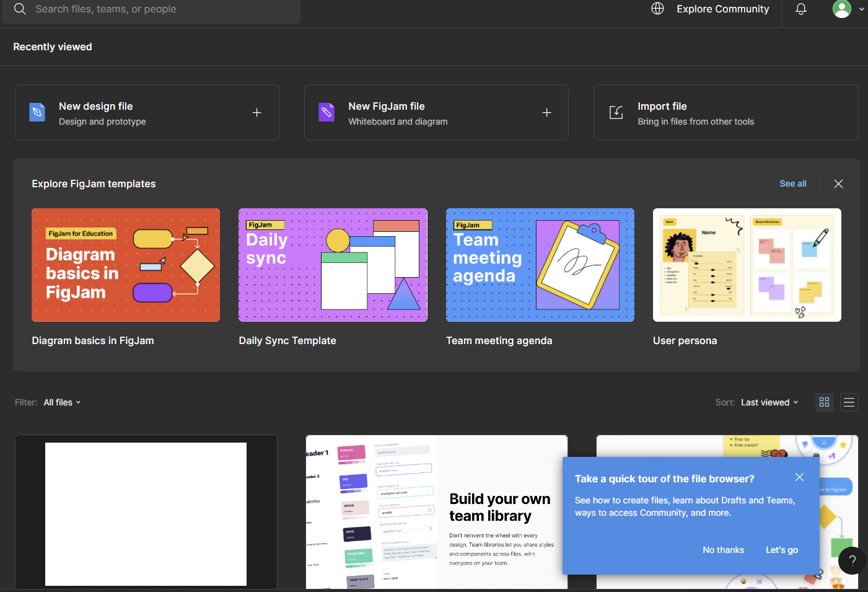Image resolution: width=868 pixels, height=592 pixels.
Task: Decline the tour with No thanks
Action: coord(723,550)
